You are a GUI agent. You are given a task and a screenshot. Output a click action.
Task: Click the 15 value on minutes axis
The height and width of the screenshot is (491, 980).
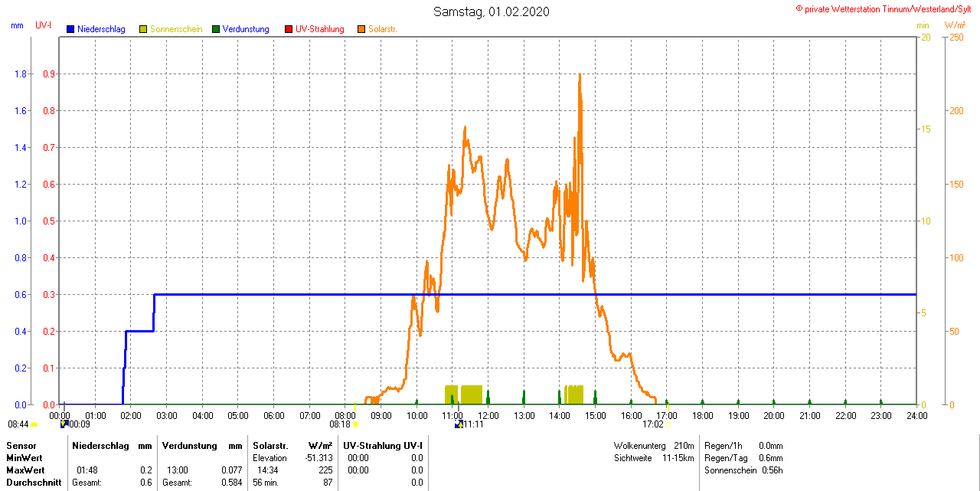pyautogui.click(x=926, y=129)
